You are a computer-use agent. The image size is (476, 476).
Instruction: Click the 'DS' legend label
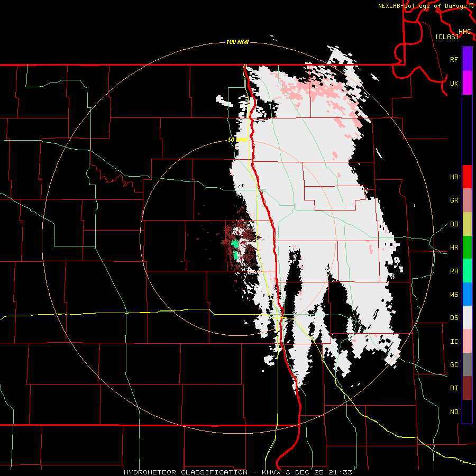(x=454, y=318)
